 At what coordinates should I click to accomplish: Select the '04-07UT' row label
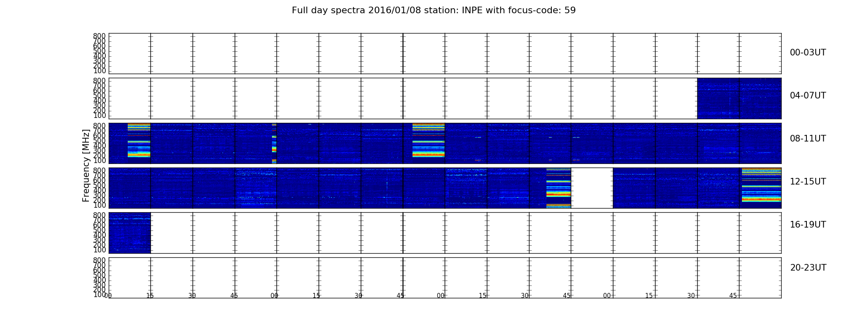point(808,96)
